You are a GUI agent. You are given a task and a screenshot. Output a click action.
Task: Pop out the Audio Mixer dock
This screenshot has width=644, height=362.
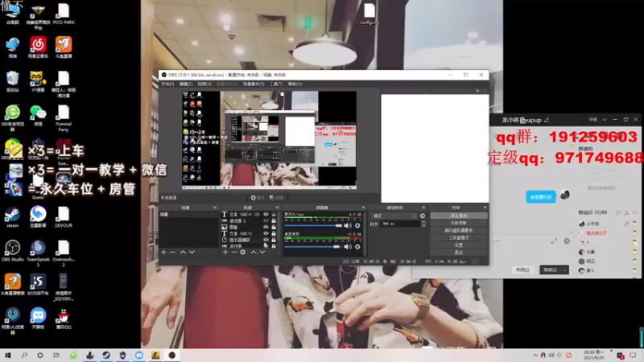(x=364, y=208)
